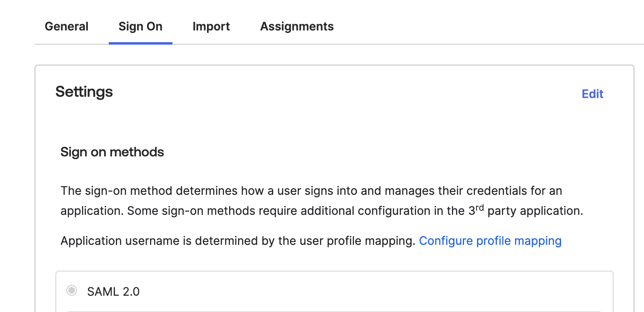Click the Edit link in Settings
The width and height of the screenshot is (644, 312).
(x=592, y=94)
